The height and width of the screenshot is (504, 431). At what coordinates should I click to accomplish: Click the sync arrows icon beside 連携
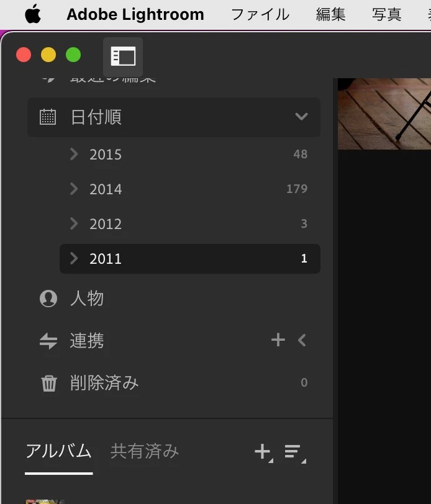(48, 341)
